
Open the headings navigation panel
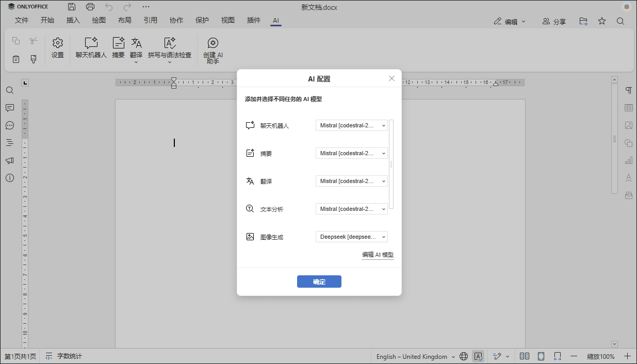[x=10, y=143]
